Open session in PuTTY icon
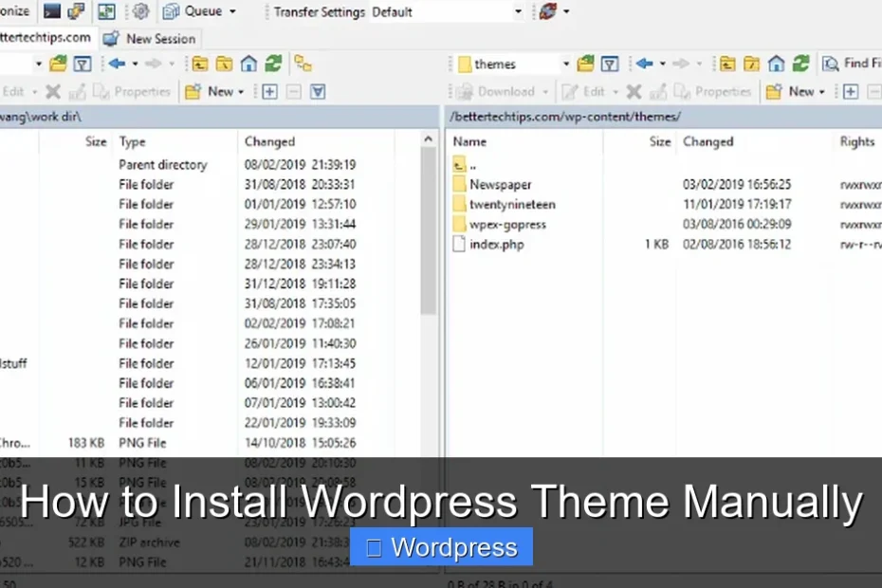Image resolution: width=882 pixels, height=588 pixels. (76, 10)
